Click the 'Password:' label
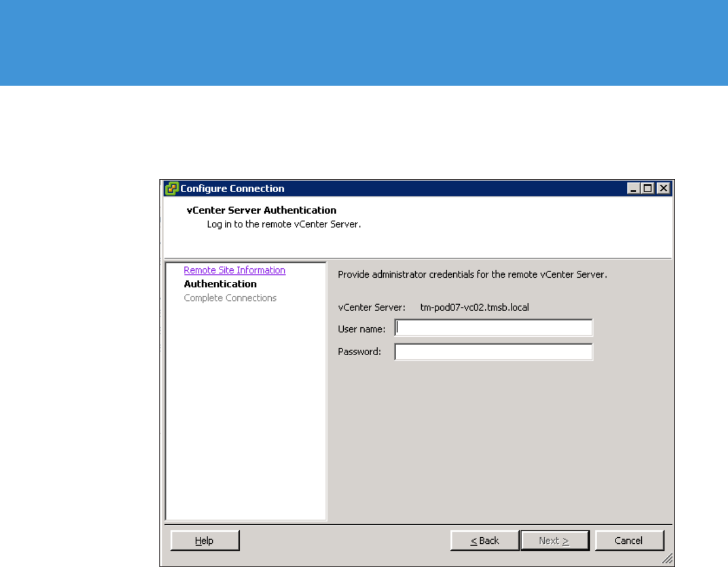The width and height of the screenshot is (728, 567). click(359, 352)
